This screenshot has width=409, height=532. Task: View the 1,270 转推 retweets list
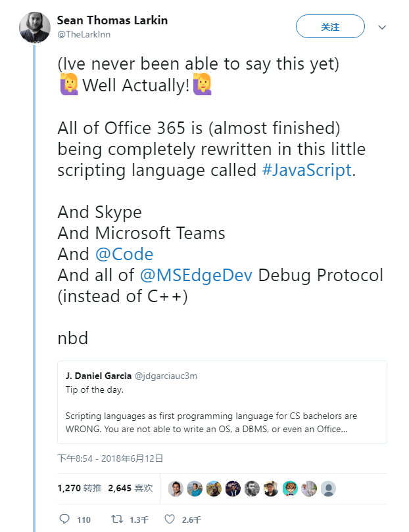coord(79,488)
